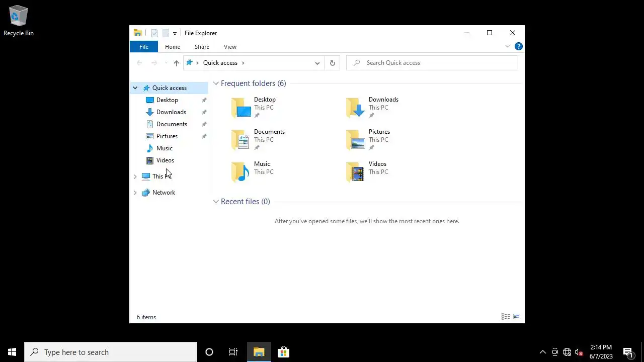
Task: Click the New folder quick access toolbar icon
Action: coord(165,33)
